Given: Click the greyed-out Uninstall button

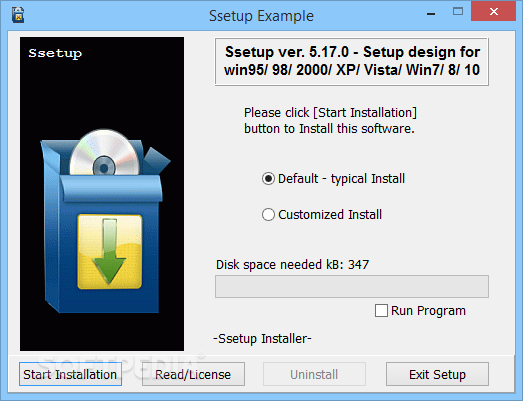Looking at the screenshot, I should (314, 374).
